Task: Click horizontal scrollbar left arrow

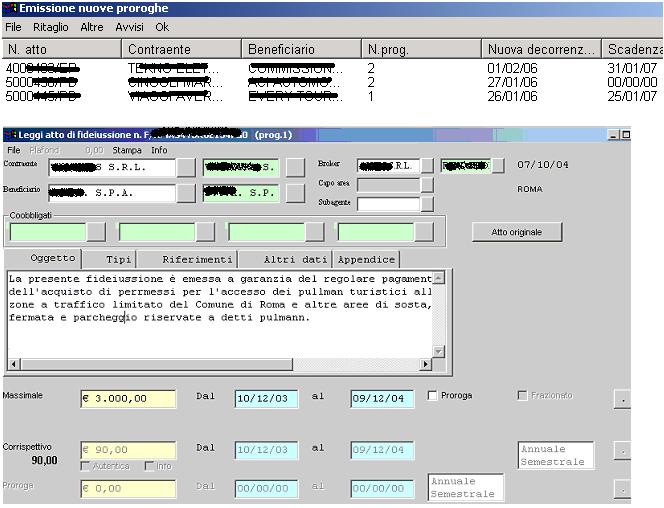Action: point(14,364)
